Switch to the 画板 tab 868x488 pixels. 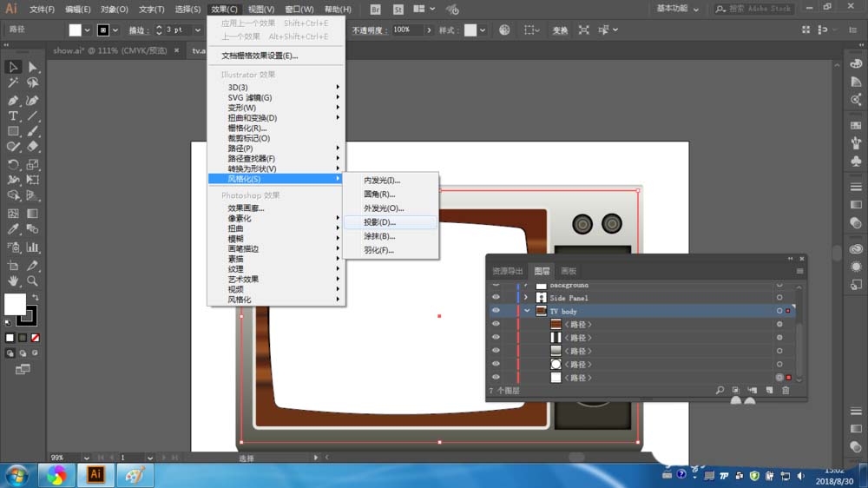pyautogui.click(x=569, y=271)
